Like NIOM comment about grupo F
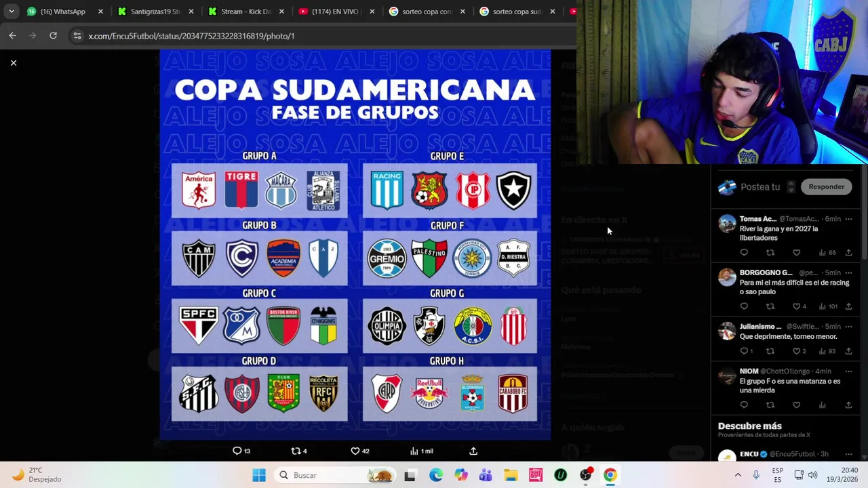868x488 pixels. 796,405
